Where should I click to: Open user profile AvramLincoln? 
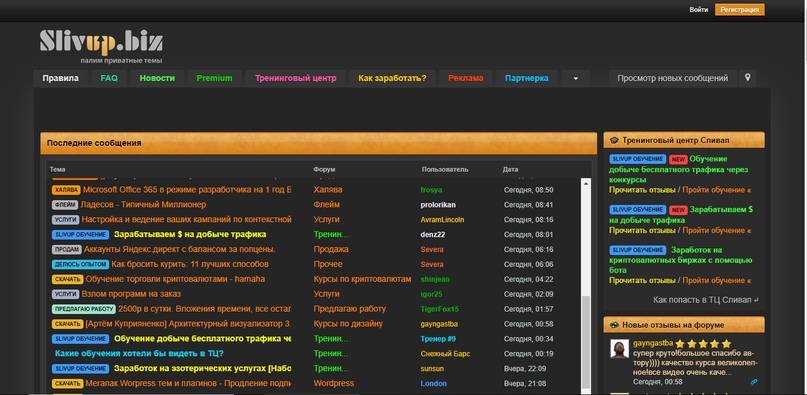pos(442,220)
